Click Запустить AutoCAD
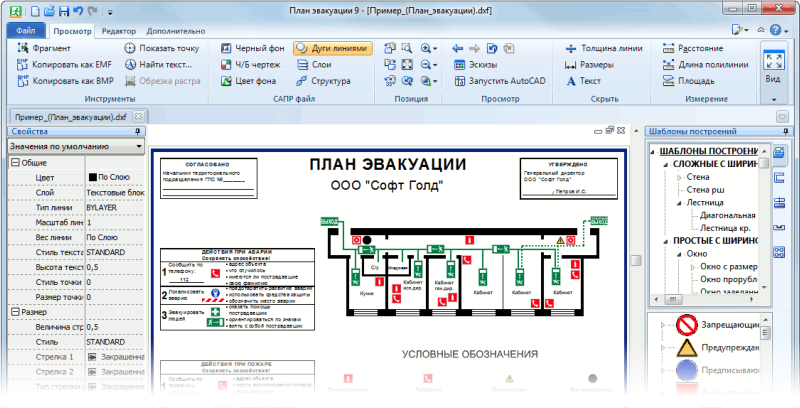The image size is (800, 408). click(499, 81)
